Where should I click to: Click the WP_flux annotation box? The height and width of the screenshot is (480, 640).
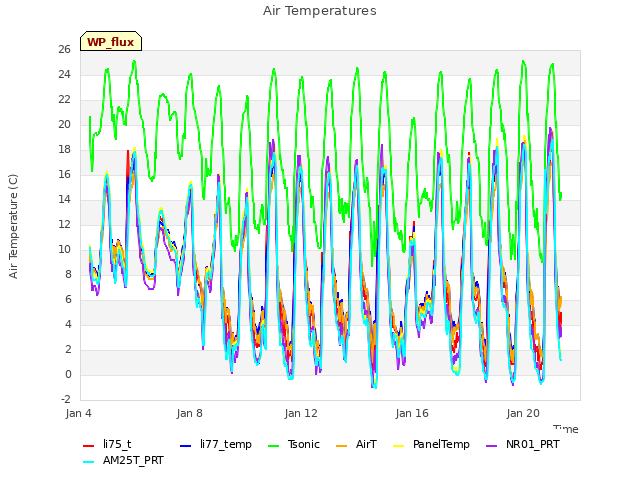(x=111, y=41)
